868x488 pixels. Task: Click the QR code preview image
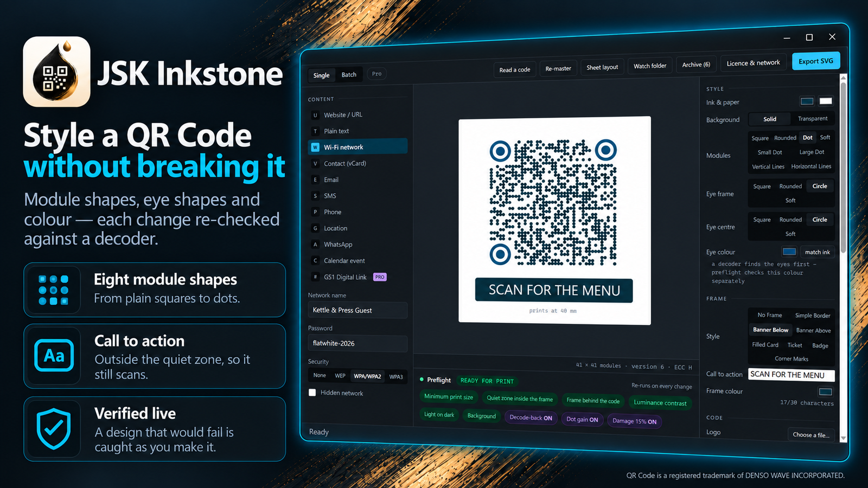[x=553, y=203]
